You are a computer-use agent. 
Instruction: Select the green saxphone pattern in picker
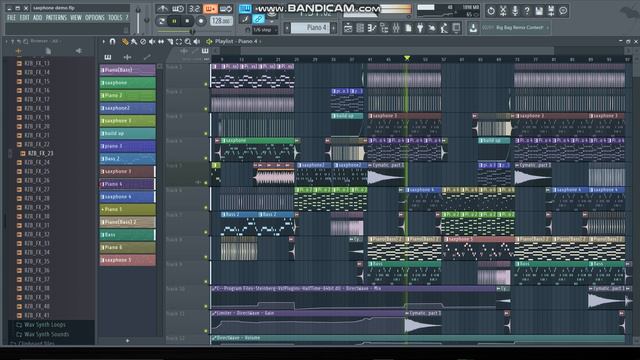(127, 83)
